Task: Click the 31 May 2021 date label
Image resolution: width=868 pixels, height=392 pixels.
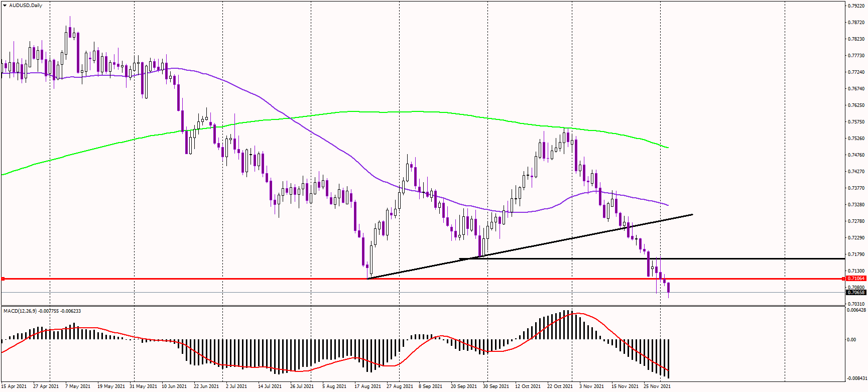Action: click(x=143, y=386)
